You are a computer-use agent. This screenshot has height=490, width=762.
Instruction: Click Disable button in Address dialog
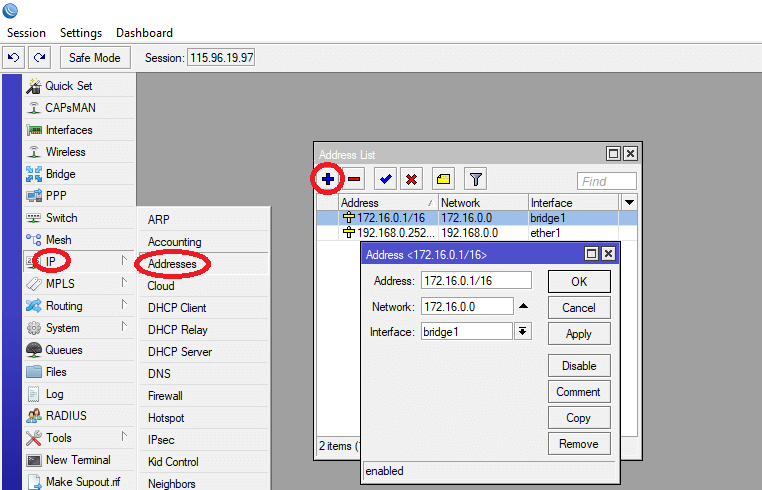point(579,366)
